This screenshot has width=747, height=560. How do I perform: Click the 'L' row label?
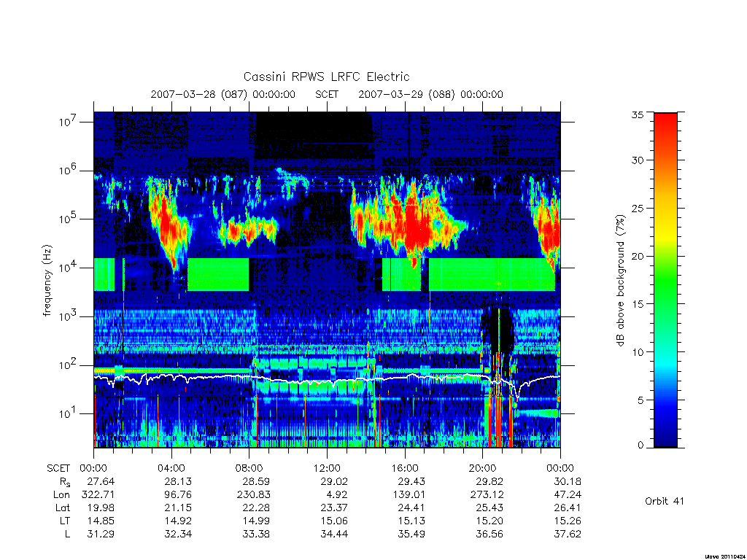point(67,534)
